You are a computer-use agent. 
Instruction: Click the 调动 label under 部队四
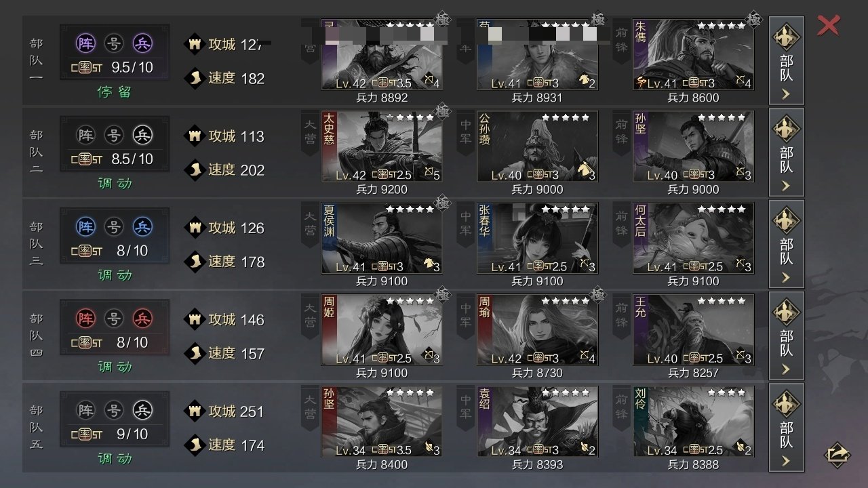click(115, 367)
